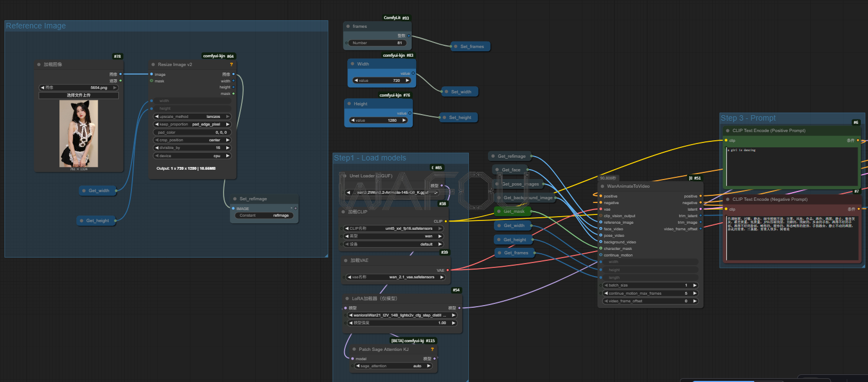Click the 选择文件上传 upload button
The image size is (868, 382).
click(x=79, y=95)
